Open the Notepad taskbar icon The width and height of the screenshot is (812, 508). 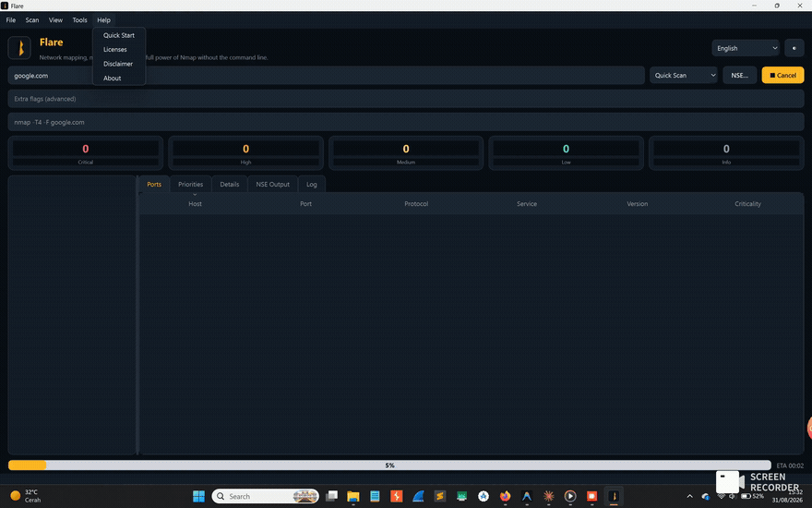pos(375,496)
